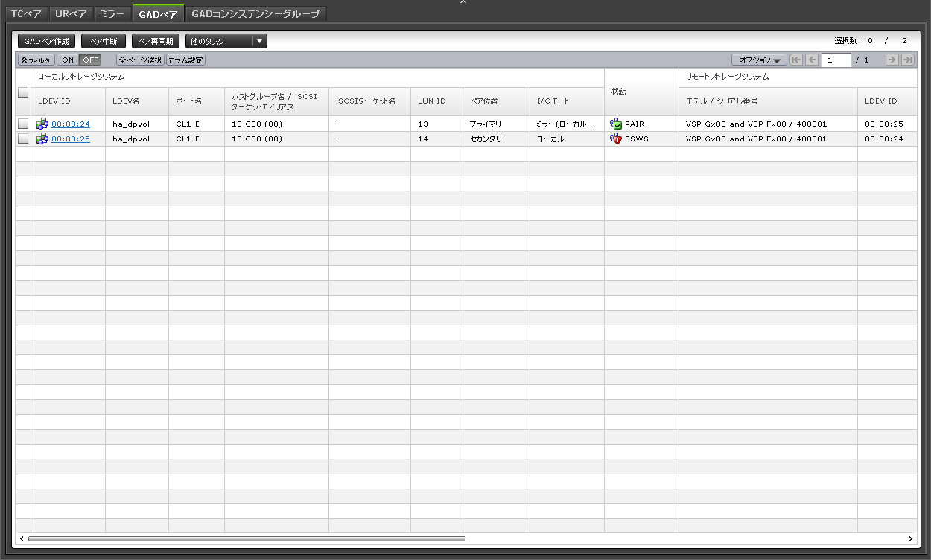Open the 他のタスク dropdown
This screenshot has height=560, width=931.
226,42
